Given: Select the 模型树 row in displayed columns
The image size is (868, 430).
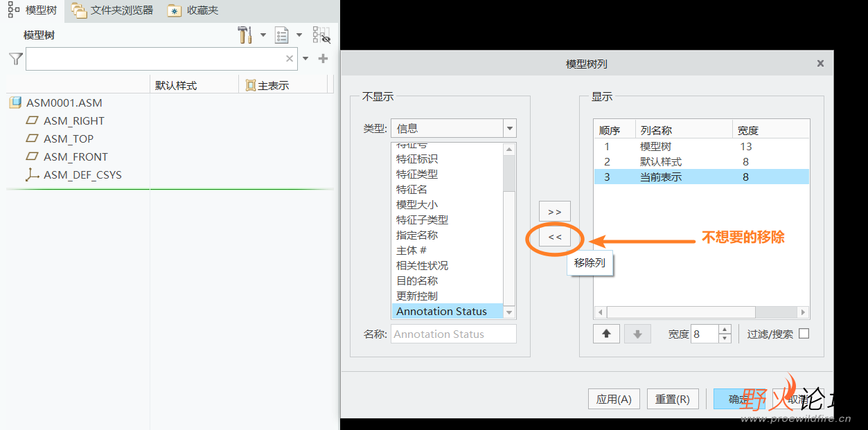Looking at the screenshot, I should pos(701,146).
